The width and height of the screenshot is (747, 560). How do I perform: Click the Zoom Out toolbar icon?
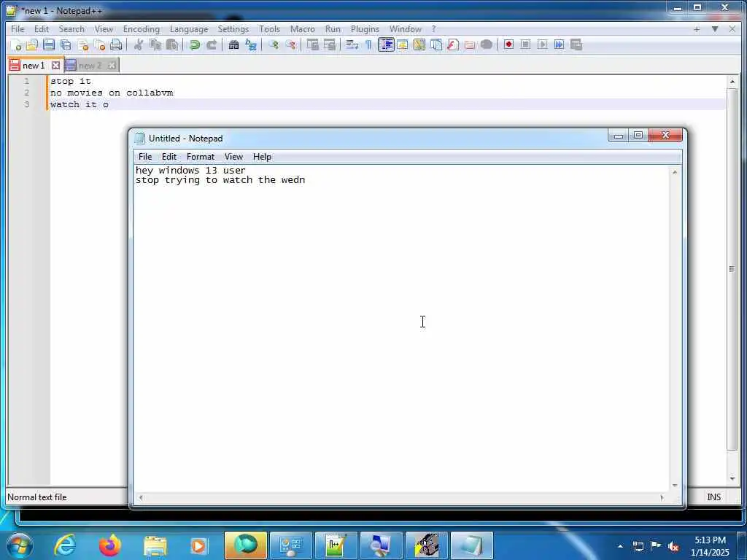click(290, 44)
